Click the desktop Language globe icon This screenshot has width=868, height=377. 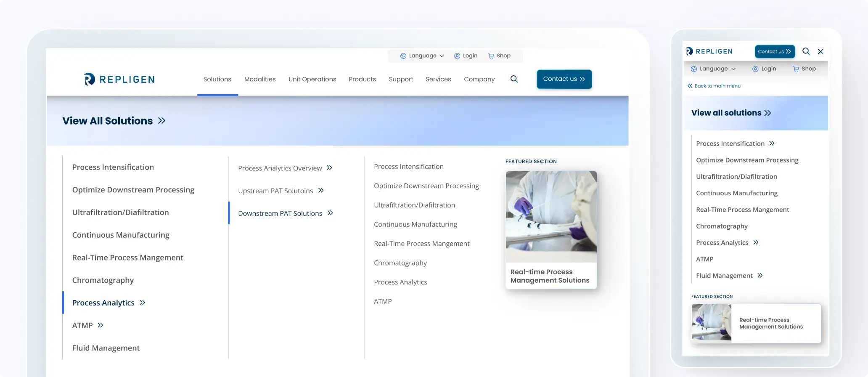(x=403, y=56)
